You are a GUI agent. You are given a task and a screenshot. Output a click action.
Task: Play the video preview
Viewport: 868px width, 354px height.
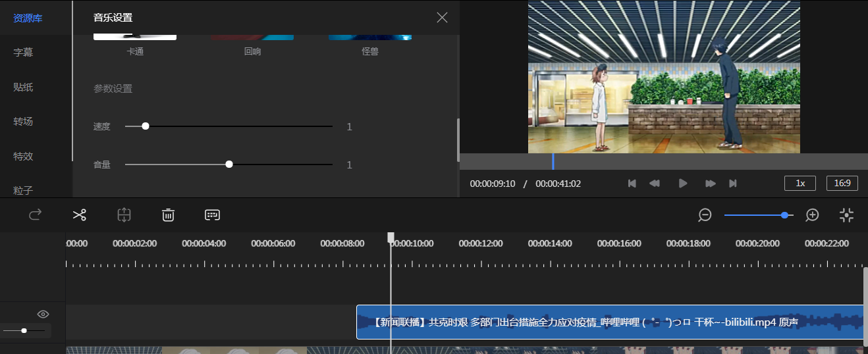683,184
